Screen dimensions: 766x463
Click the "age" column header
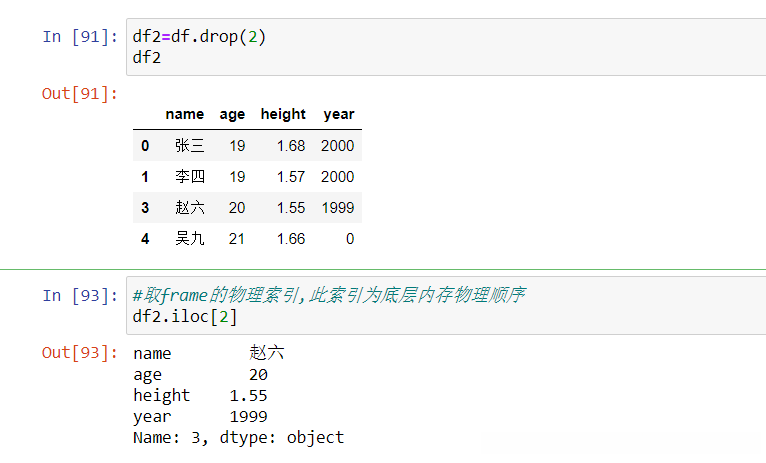pos(232,114)
